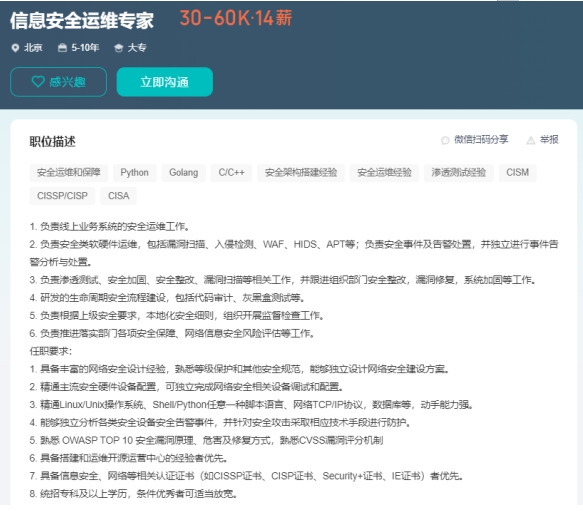Click the 安全架构搭建经验 tag
The height and width of the screenshot is (511, 583).
click(x=301, y=173)
